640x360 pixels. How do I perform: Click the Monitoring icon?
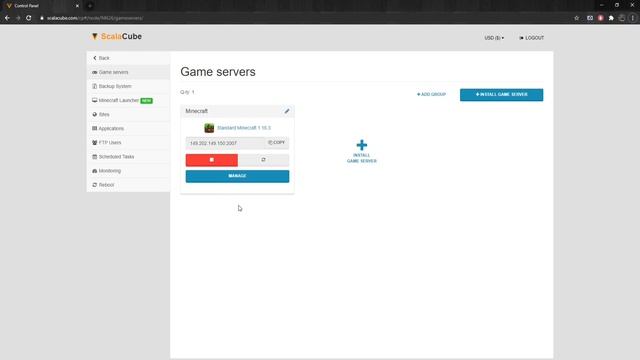94,171
